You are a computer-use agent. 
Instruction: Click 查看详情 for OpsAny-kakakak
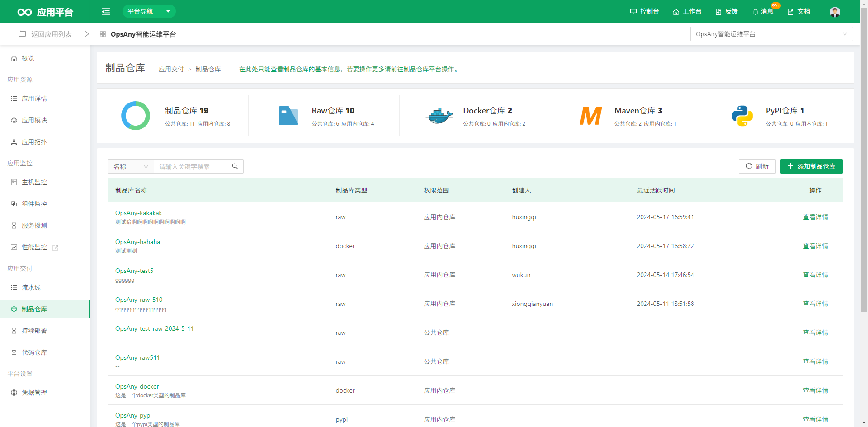(x=816, y=217)
